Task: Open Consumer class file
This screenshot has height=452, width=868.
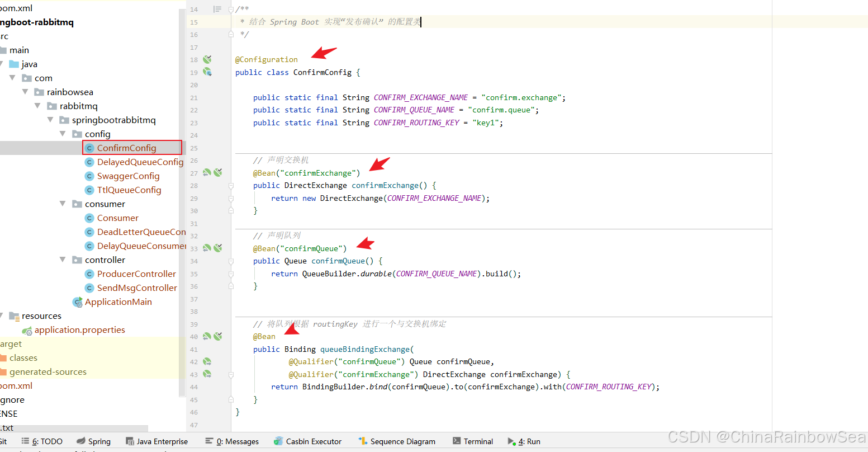Action: tap(117, 218)
